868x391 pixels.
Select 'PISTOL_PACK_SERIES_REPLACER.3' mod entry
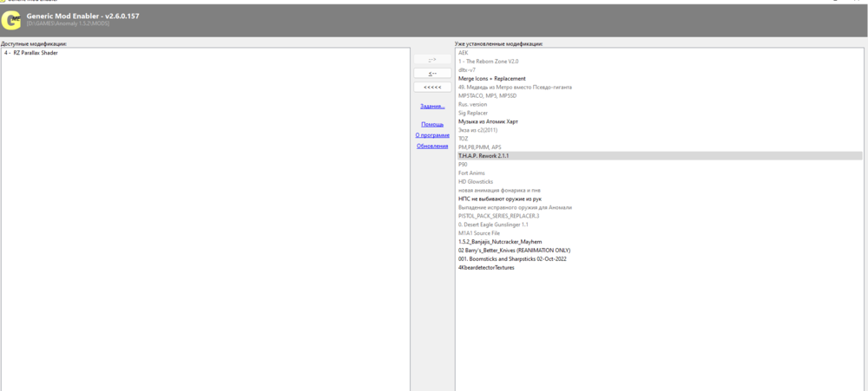tap(498, 216)
